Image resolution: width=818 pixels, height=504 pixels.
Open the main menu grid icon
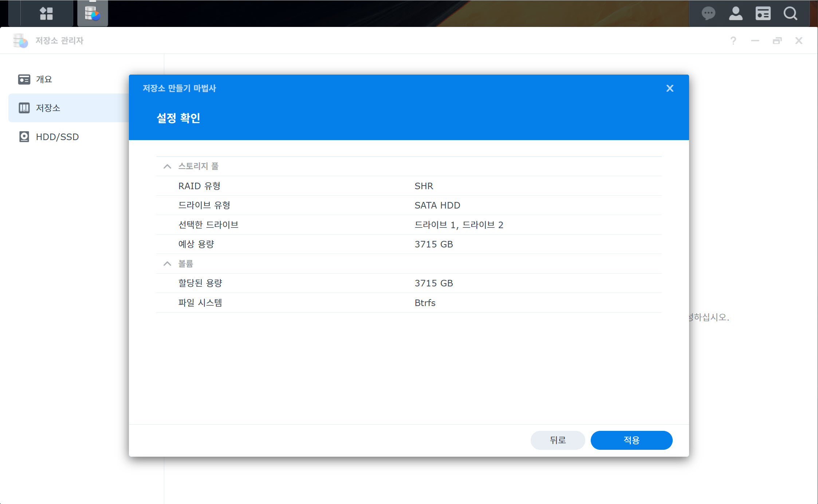(46, 13)
